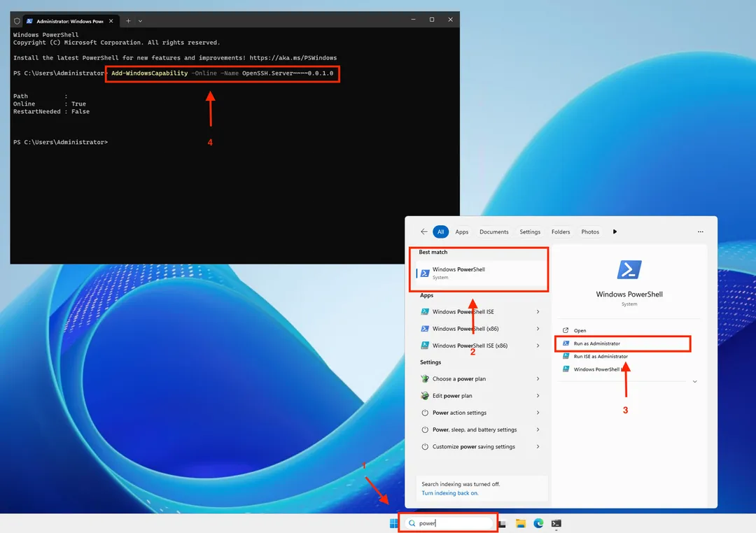Viewport: 756px width, 533px height.
Task: Select the All filter in search
Action: (441, 232)
